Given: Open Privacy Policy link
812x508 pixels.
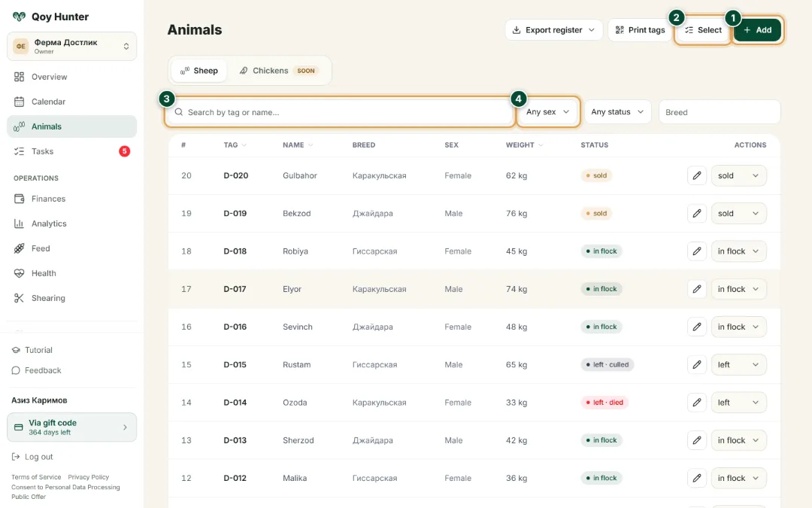Looking at the screenshot, I should [89, 477].
